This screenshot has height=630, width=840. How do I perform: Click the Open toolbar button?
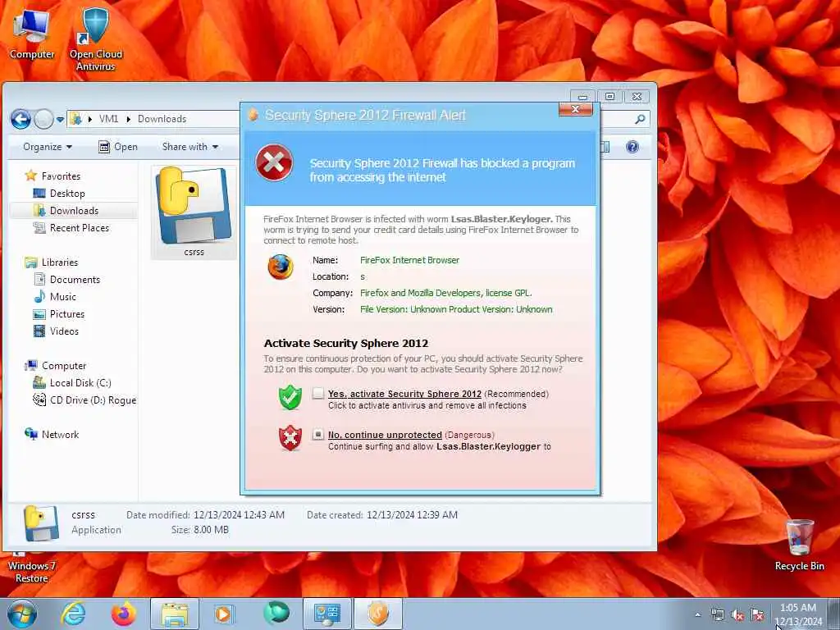point(118,147)
